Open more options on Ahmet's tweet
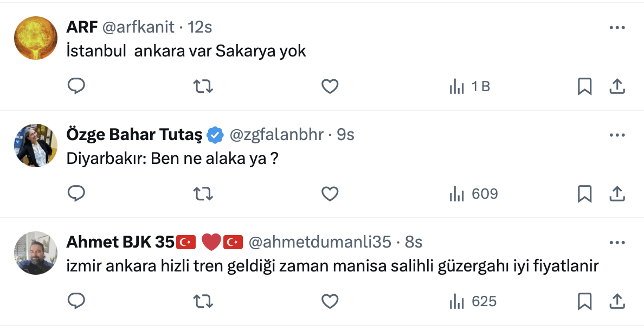Screen dimensions: 644x329 pos(617,242)
